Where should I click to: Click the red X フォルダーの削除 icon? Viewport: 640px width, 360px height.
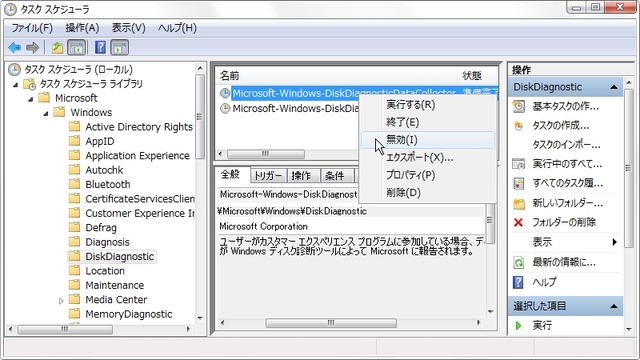[518, 222]
